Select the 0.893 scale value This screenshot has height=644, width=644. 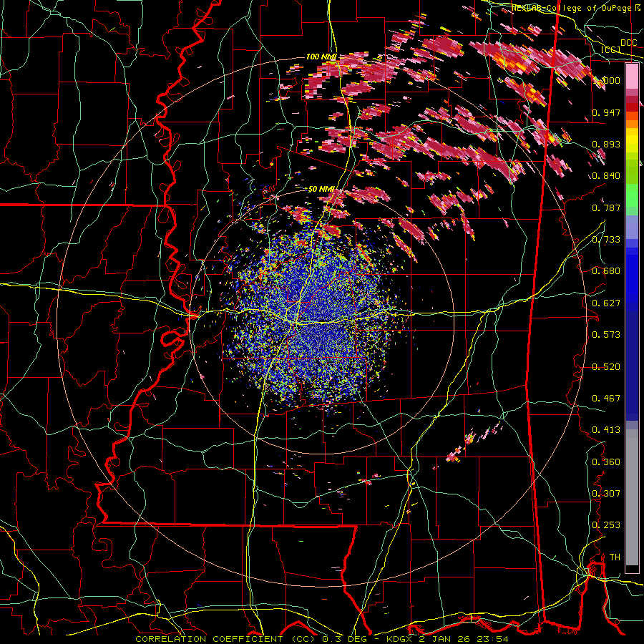tap(606, 144)
